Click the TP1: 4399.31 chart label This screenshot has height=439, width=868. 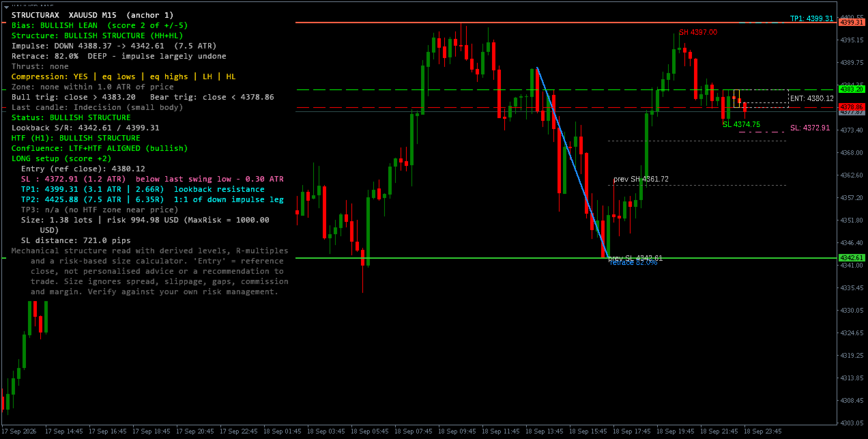click(x=811, y=18)
